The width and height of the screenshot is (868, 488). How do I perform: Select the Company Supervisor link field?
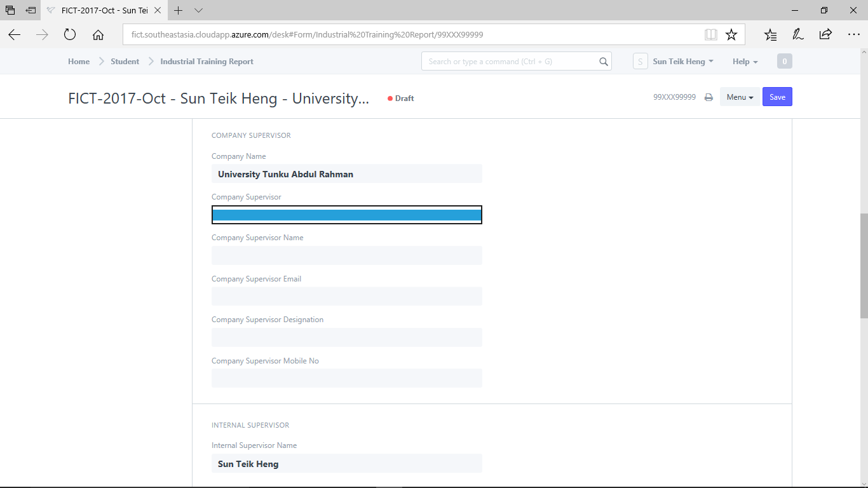[x=347, y=215]
